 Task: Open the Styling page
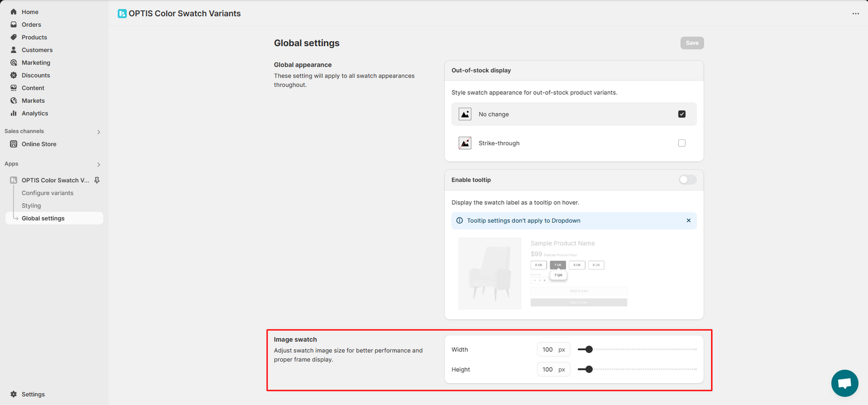[31, 205]
